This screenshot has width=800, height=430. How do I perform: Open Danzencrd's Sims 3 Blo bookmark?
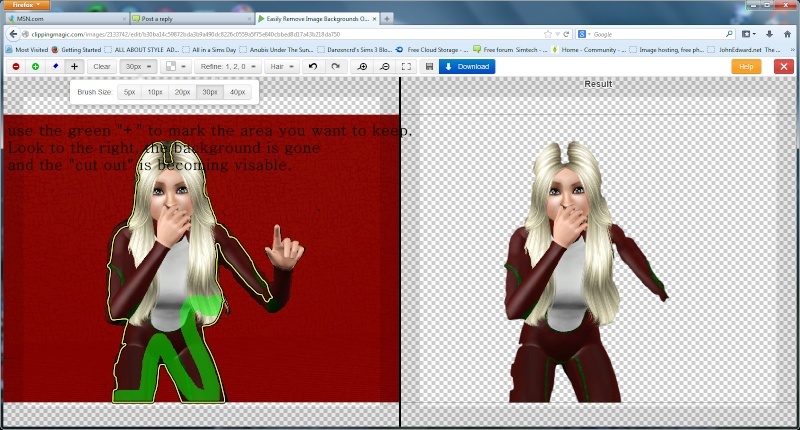[x=355, y=49]
